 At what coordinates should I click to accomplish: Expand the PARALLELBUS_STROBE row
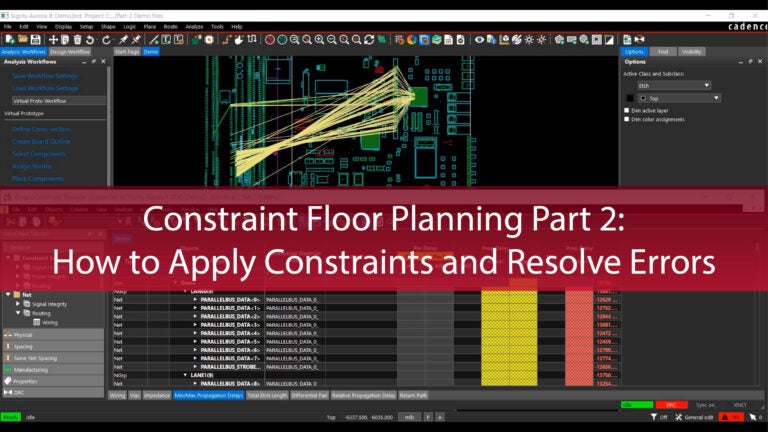195,367
